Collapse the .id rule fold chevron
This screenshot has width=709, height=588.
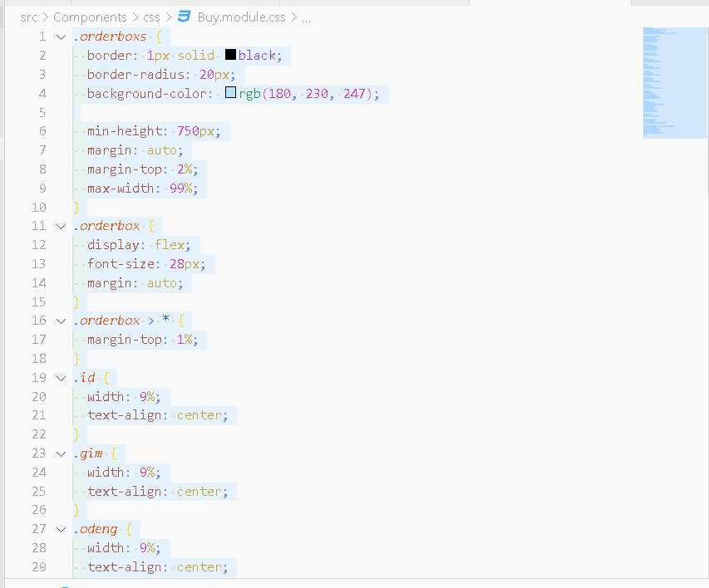click(61, 378)
